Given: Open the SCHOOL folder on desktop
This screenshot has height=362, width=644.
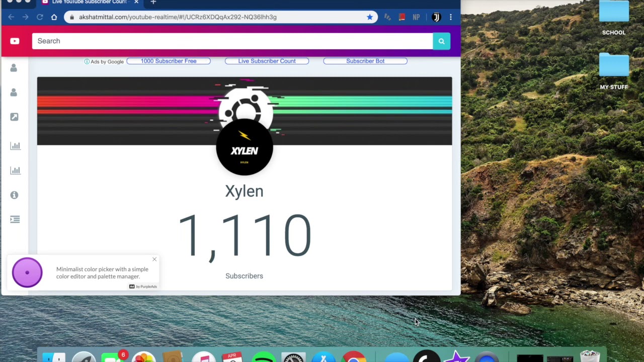Looking at the screenshot, I should point(614,18).
